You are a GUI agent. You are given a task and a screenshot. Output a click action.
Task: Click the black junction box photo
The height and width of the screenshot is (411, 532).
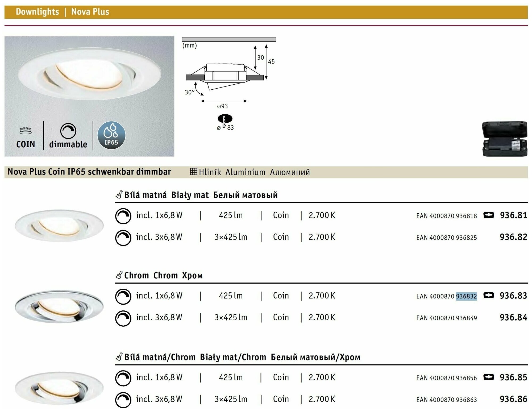[x=504, y=139]
